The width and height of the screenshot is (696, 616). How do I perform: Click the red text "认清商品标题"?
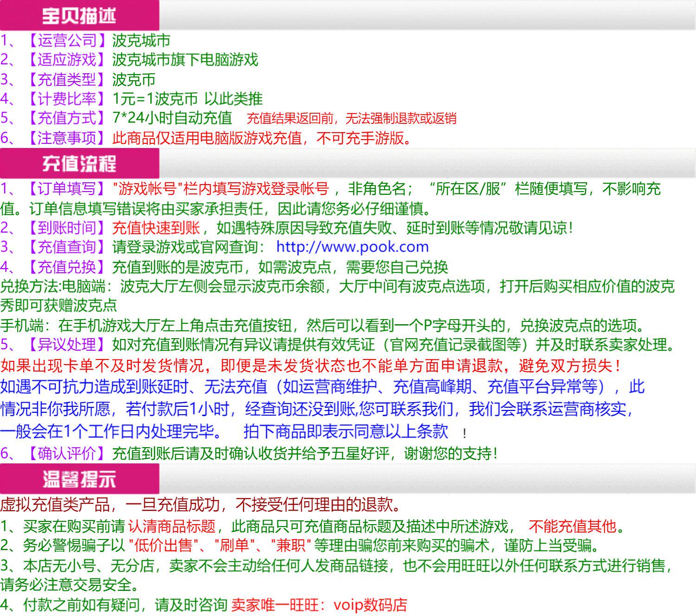[x=172, y=526]
